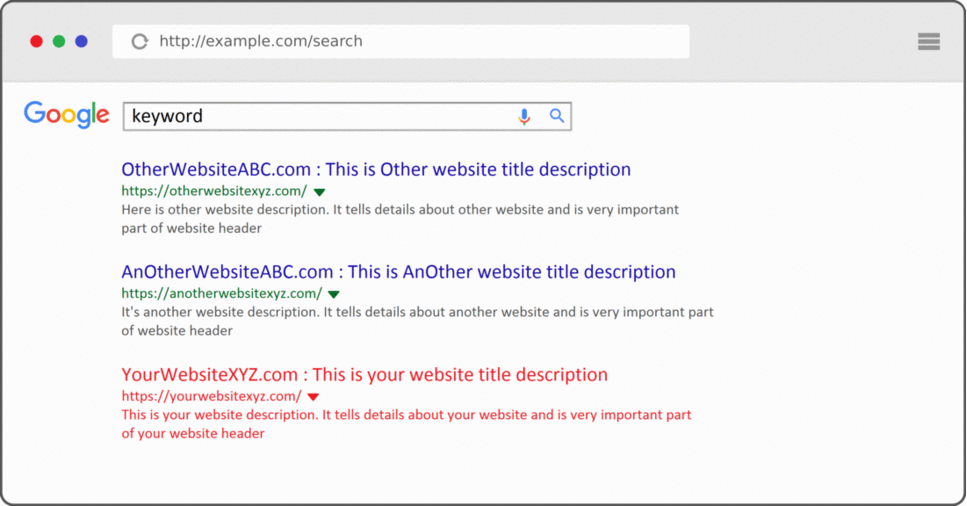The width and height of the screenshot is (967, 506).
Task: Click description text 'Here is other website description'
Action: tap(224, 210)
